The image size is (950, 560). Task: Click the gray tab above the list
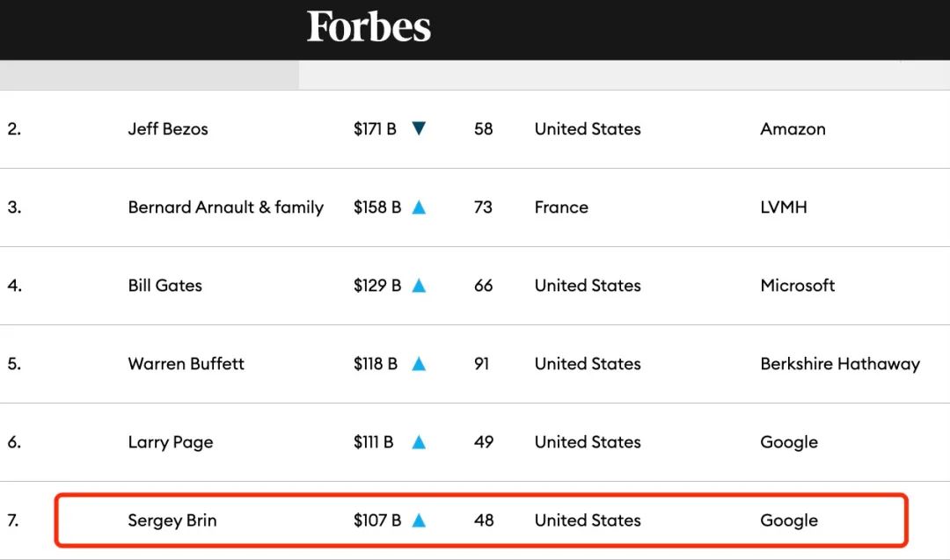point(150,75)
